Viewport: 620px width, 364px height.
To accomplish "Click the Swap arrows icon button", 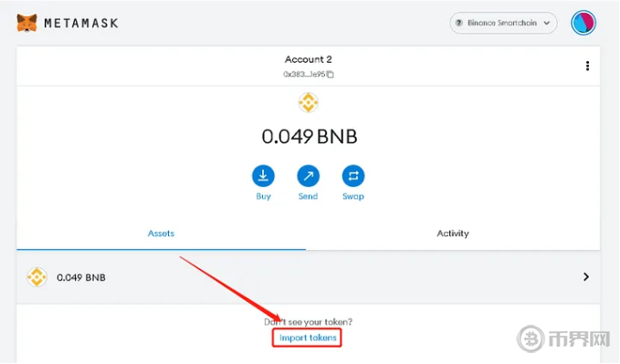I will coord(353,176).
